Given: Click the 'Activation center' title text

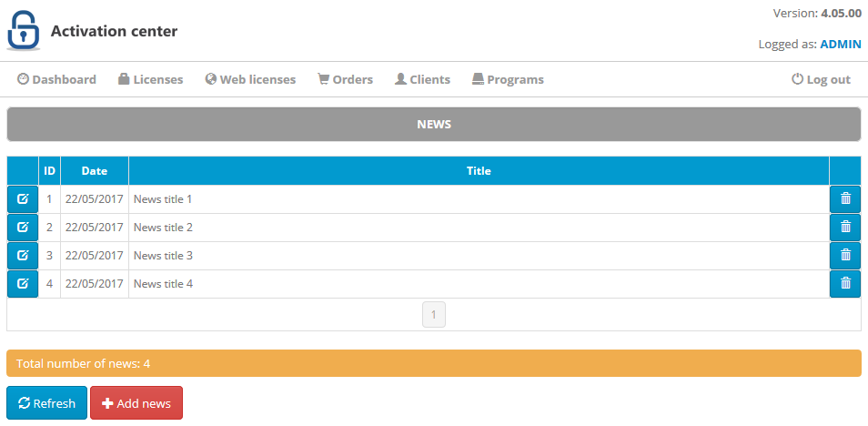Looking at the screenshot, I should click(114, 31).
